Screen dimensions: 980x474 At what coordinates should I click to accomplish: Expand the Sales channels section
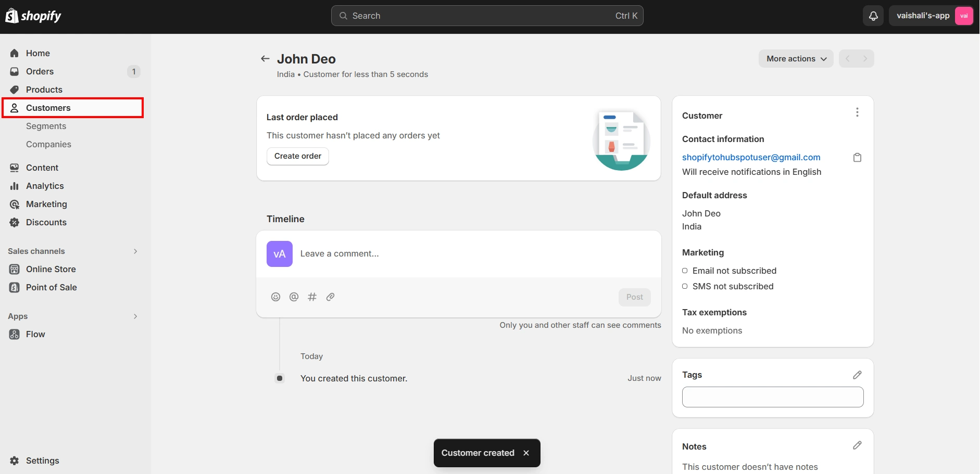pos(135,251)
